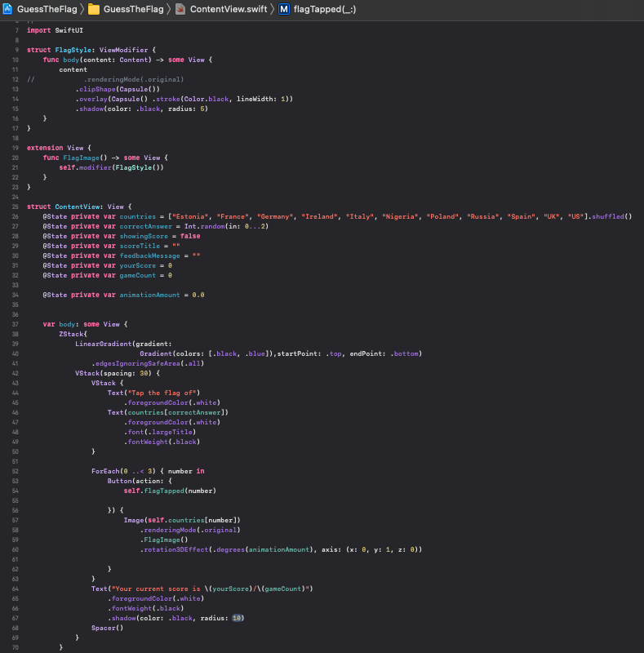Click 'LinearGradient(gradient:' call
644x653 pixels.
pos(123,344)
